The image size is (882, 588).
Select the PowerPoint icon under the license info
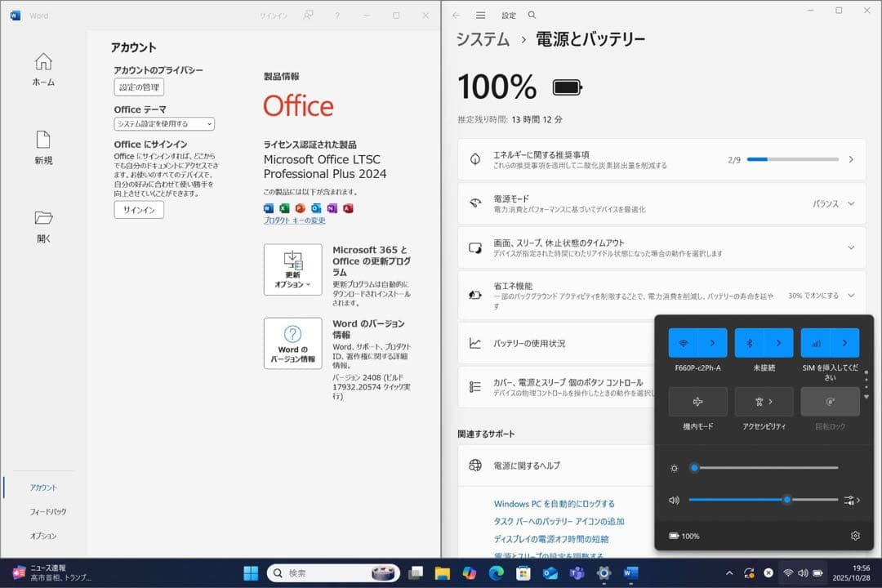[x=299, y=208]
